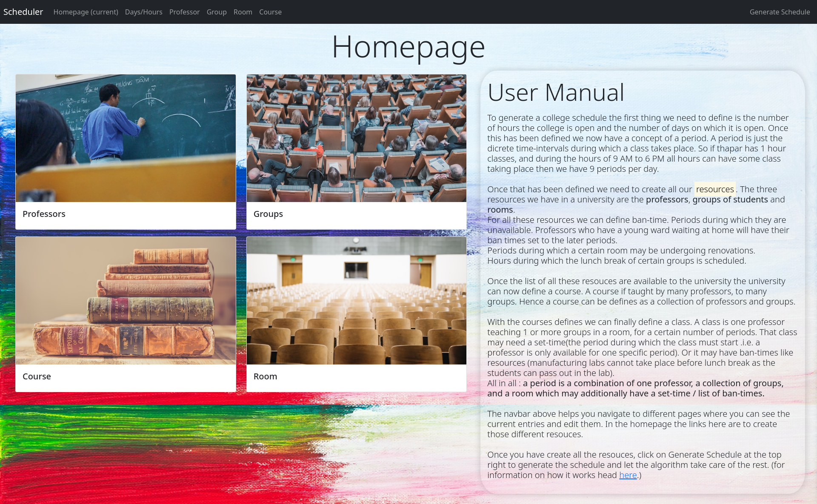Click the User Manual heading
Viewport: 817px width, 504px height.
point(556,92)
